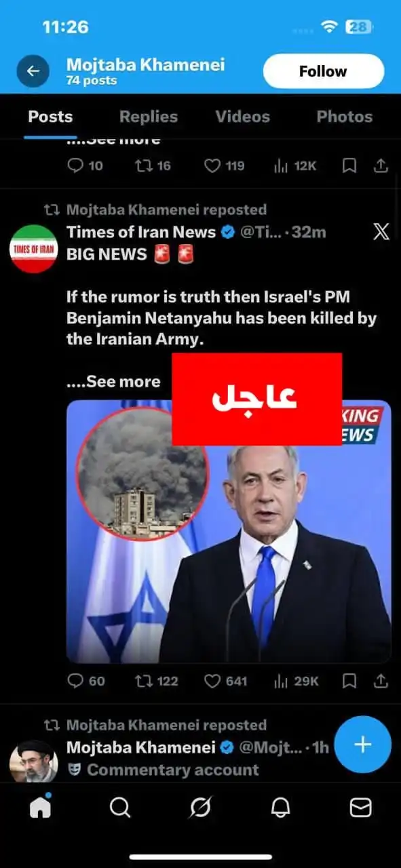The image size is (401, 868).
Task: Expand post text with See more
Action: (113, 382)
